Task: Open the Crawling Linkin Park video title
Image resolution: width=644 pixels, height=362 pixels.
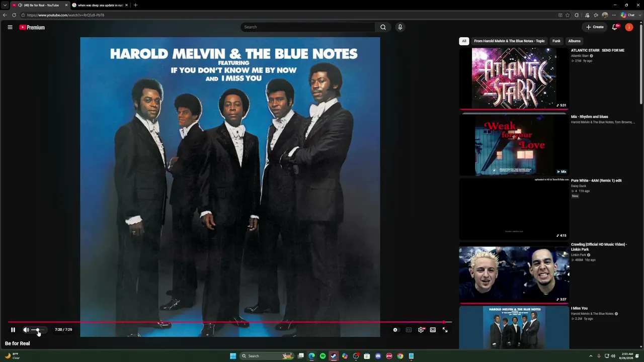Action: [599, 247]
